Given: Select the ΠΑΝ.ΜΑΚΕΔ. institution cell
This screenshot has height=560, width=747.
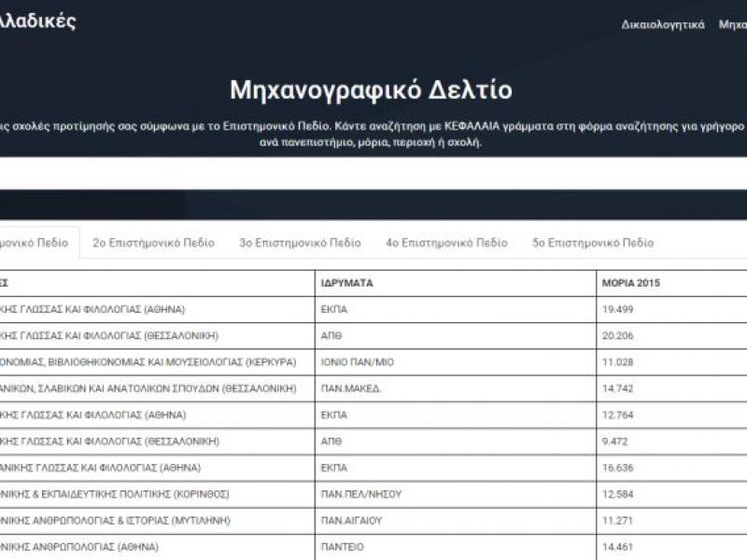Looking at the screenshot, I should [351, 387].
